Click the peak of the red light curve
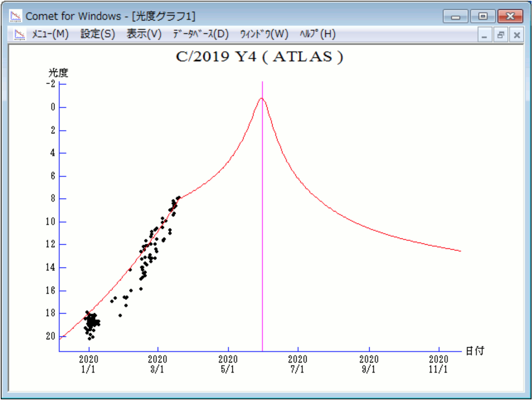 coord(262,98)
